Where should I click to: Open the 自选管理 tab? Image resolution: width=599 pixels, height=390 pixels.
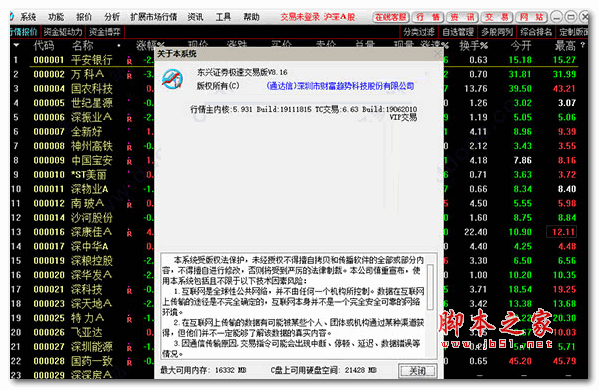tap(458, 32)
